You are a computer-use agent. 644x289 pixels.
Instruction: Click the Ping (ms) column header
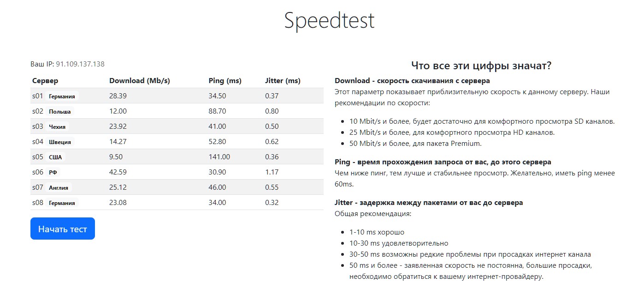tap(225, 81)
